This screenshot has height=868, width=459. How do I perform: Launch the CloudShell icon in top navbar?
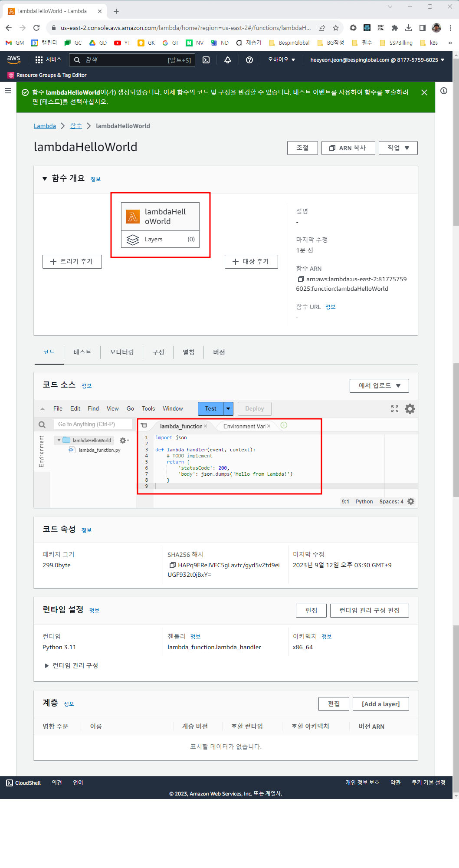click(206, 60)
